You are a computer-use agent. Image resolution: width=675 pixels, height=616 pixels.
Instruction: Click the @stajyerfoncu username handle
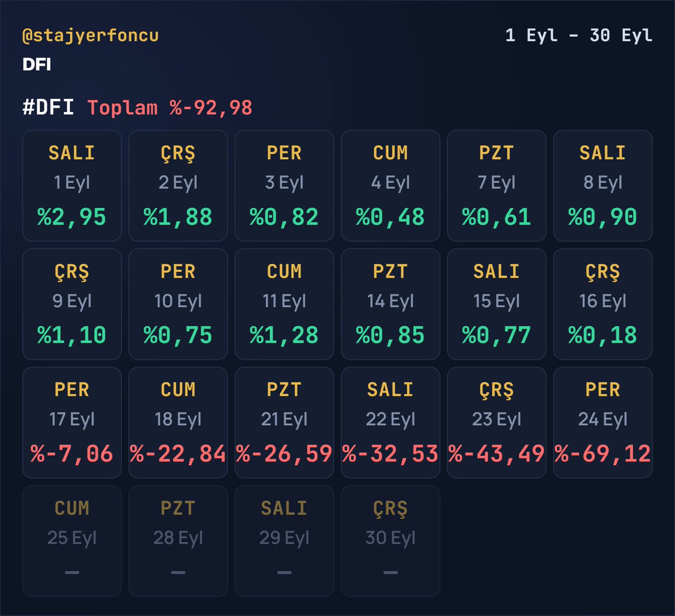tap(90, 35)
